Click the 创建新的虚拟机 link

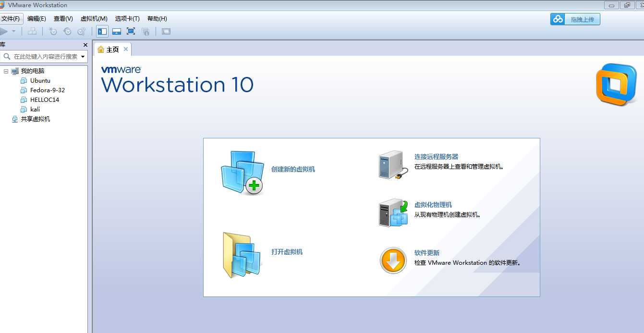pyautogui.click(x=293, y=169)
